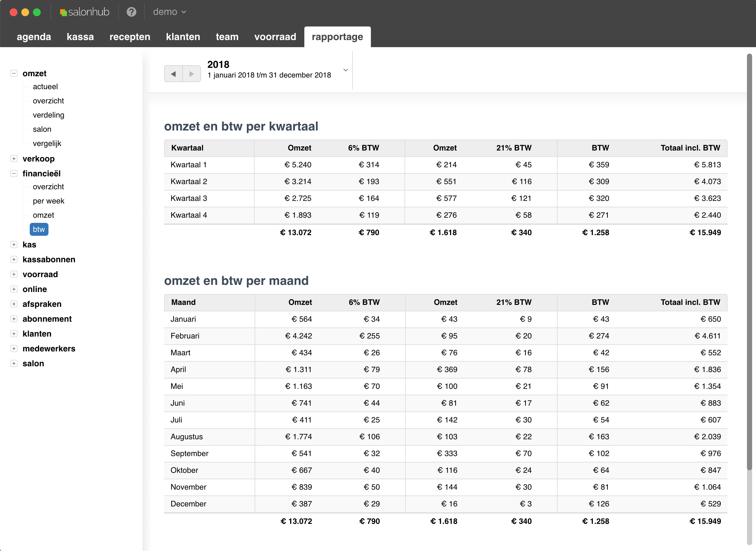The image size is (756, 551).
Task: Open the 2018 date range dropdown chevron
Action: coord(346,70)
